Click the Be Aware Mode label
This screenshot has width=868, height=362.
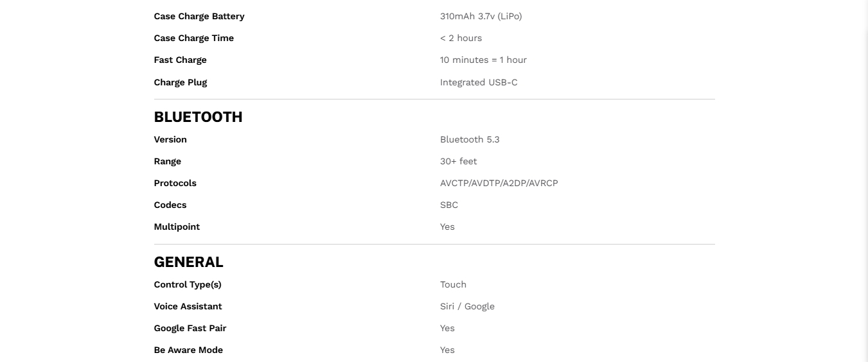(188, 350)
